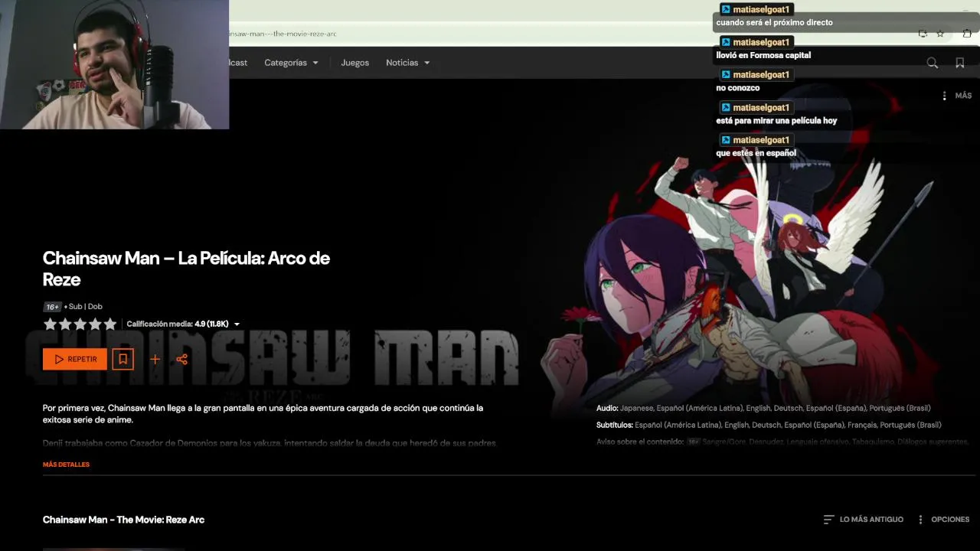Click the sort lines icon by Lo Más Antiguo

(828, 520)
